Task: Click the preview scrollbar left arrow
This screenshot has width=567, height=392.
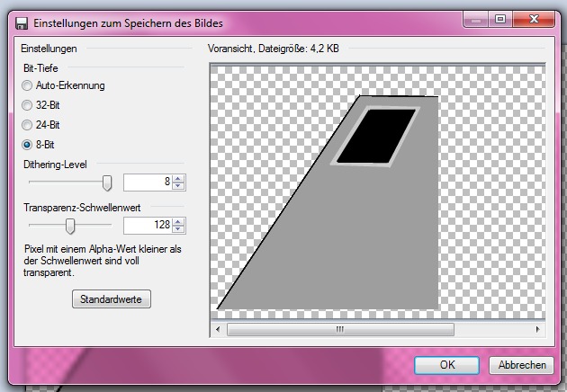Action: tap(218, 329)
